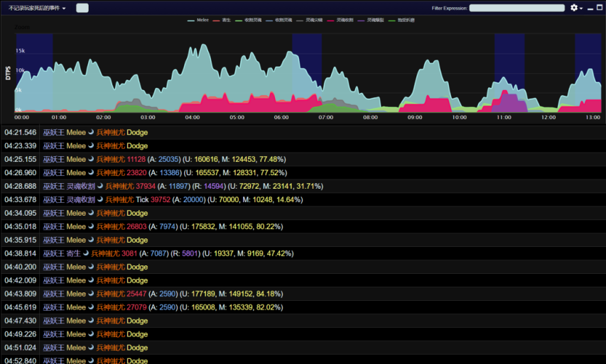
Task: Click the moon icon in the 04:28.688 row
Action: click(x=101, y=187)
